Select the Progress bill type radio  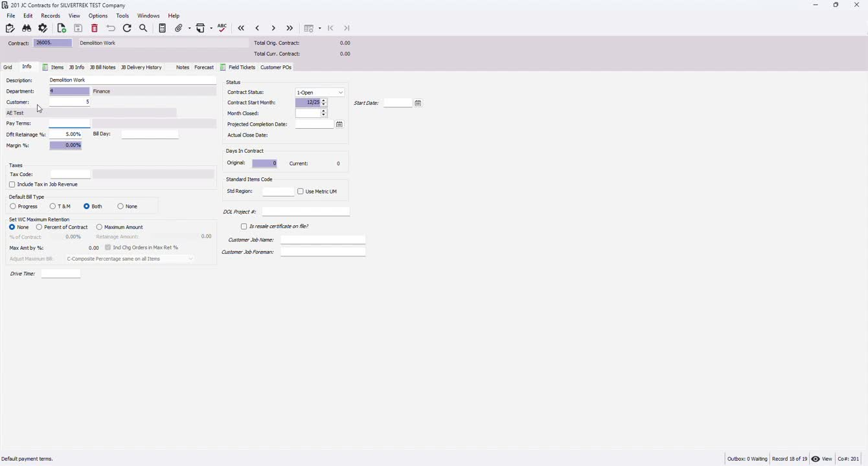[13, 206]
